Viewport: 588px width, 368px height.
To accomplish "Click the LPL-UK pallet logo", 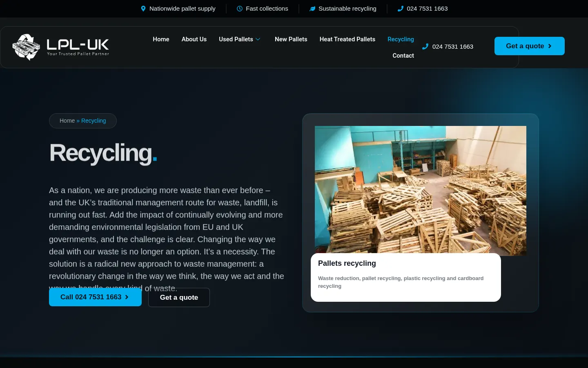I will point(61,47).
